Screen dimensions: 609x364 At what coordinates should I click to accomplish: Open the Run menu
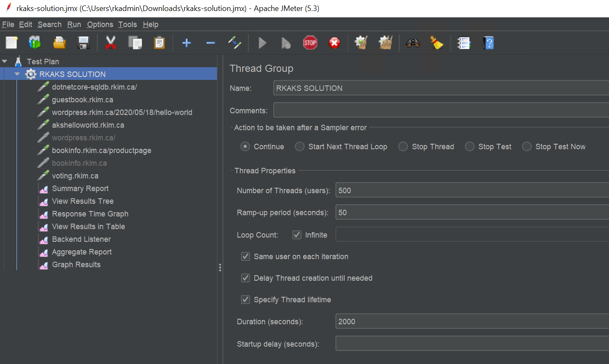click(74, 25)
